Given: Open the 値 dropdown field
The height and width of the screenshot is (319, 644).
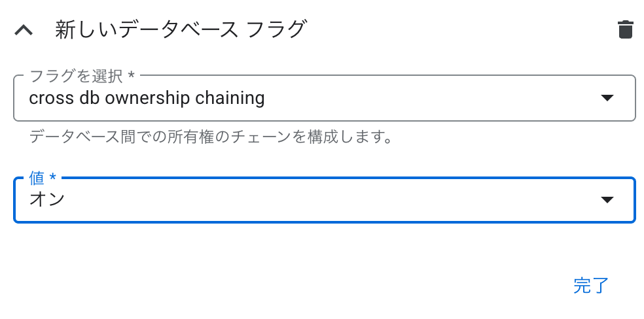Looking at the screenshot, I should pyautogui.click(x=325, y=199).
